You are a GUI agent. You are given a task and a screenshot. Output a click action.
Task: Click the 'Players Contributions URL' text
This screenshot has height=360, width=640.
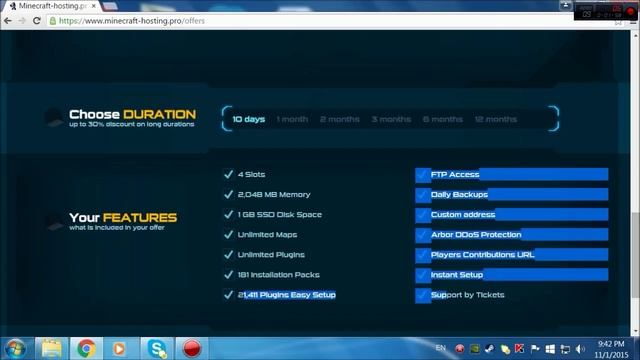[x=482, y=254]
